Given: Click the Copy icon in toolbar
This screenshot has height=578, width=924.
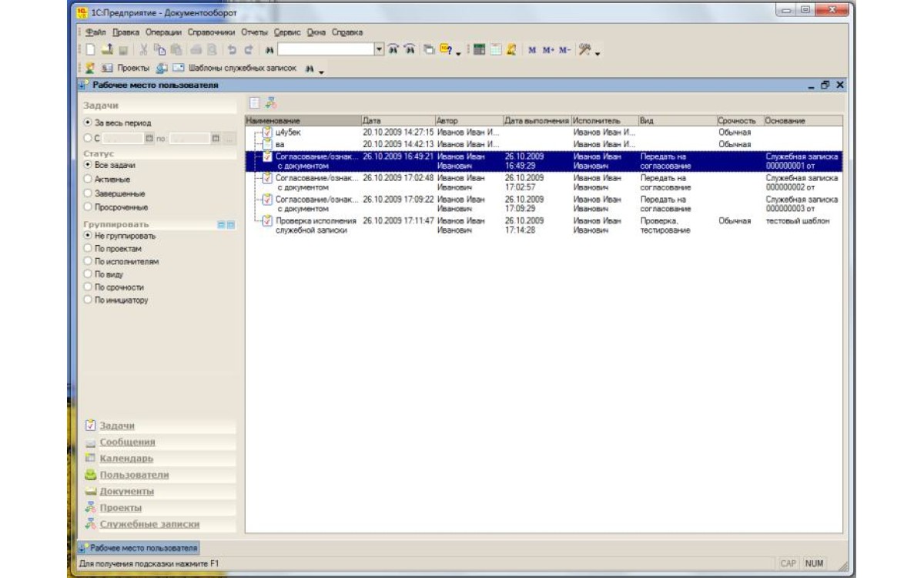Looking at the screenshot, I should coord(159,49).
